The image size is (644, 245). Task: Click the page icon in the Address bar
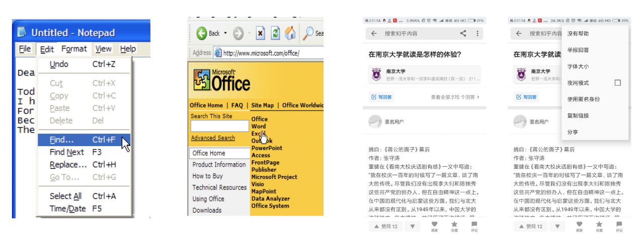click(218, 52)
